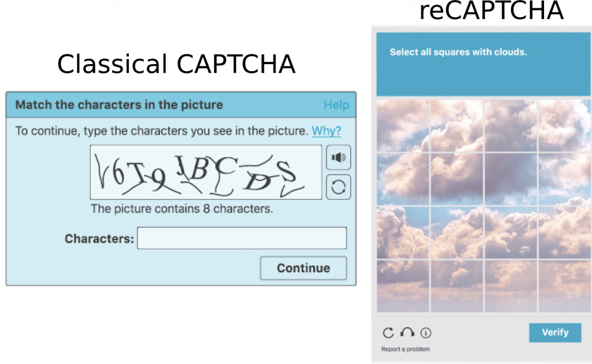Toggle selection of the bottom-right grid square
This screenshot has width=592, height=364.
point(564,285)
